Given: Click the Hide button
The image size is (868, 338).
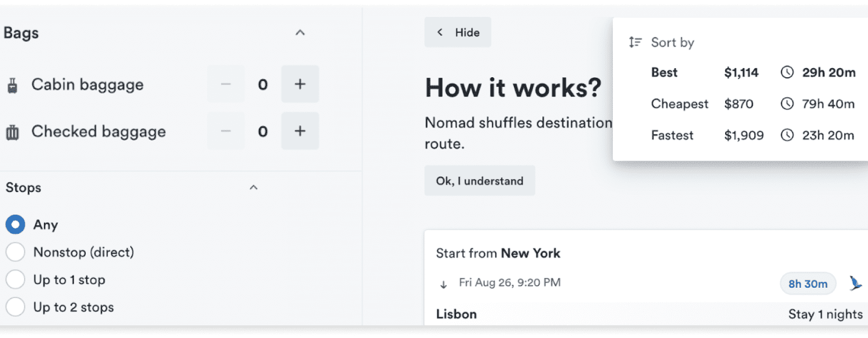Looking at the screenshot, I should click(458, 32).
